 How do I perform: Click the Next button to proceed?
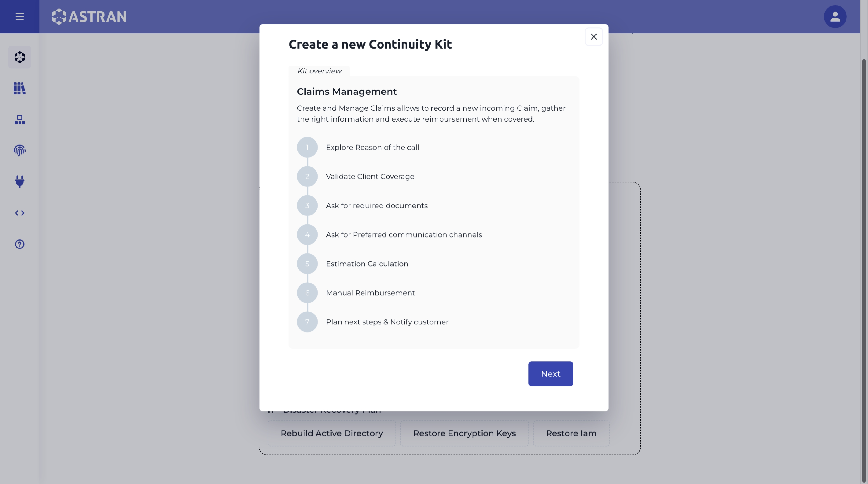pyautogui.click(x=550, y=374)
